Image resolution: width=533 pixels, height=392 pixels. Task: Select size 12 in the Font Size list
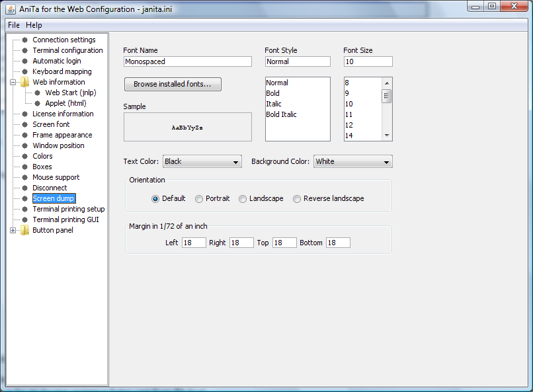348,125
